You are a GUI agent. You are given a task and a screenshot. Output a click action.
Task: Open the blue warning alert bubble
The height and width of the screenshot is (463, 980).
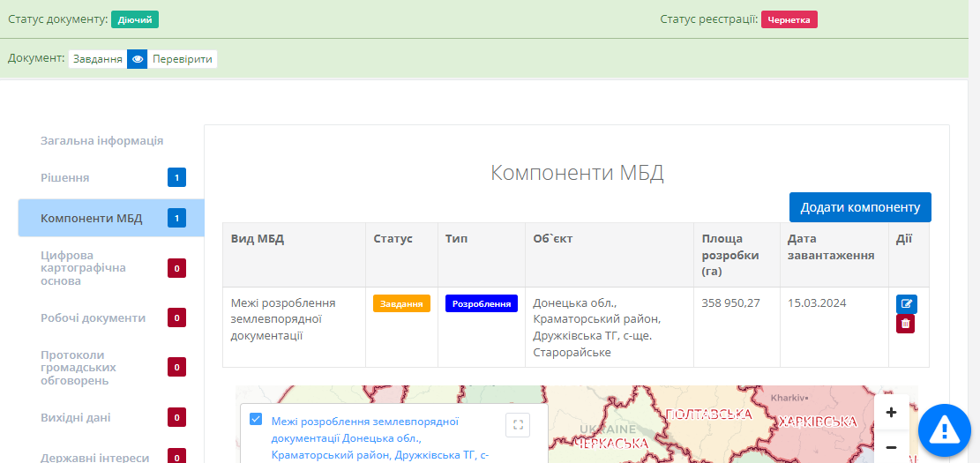pyautogui.click(x=944, y=430)
